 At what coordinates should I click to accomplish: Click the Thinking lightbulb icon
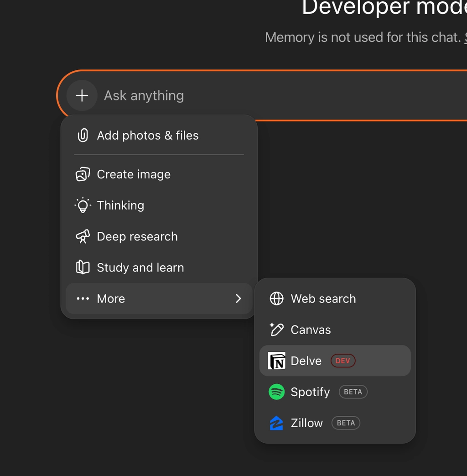pos(83,205)
